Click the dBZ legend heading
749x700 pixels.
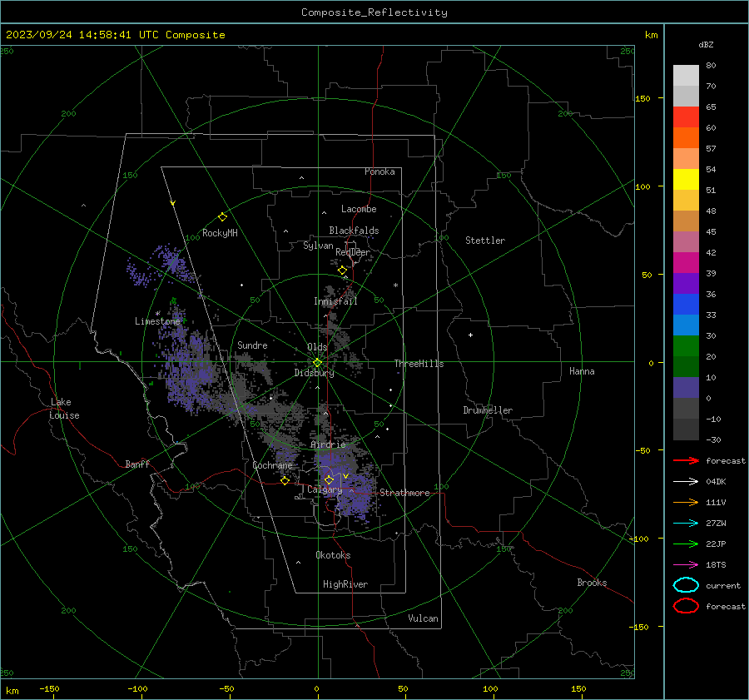(x=706, y=45)
